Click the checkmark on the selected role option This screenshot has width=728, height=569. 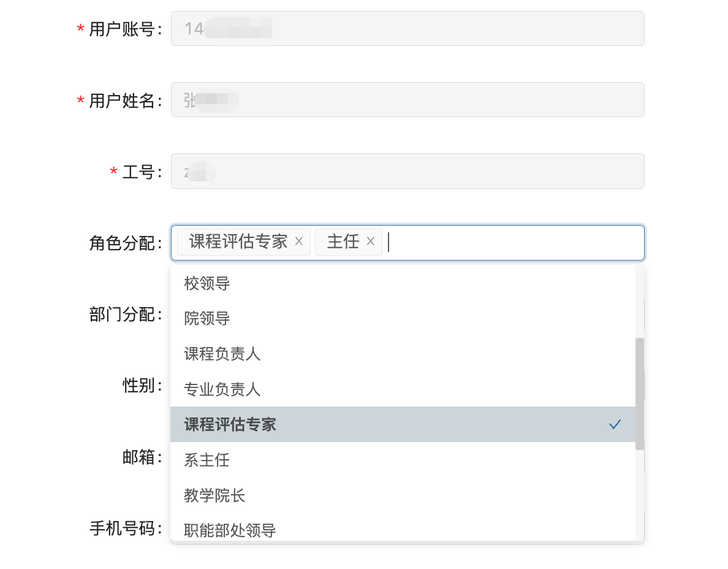615,424
